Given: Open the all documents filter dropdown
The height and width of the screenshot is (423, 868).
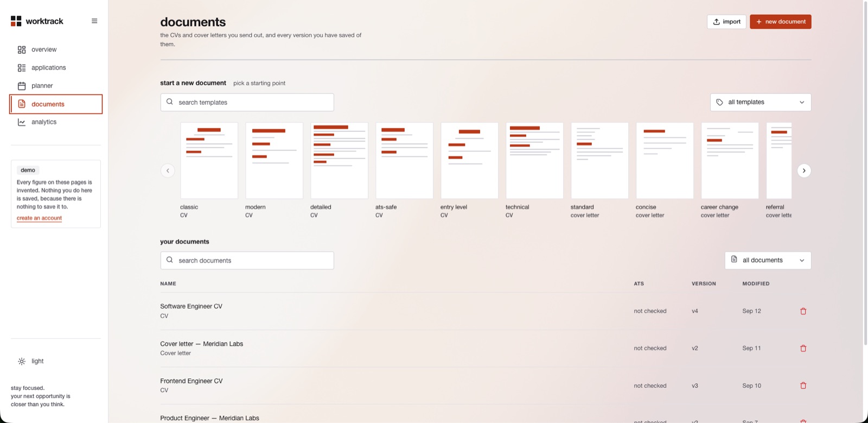Looking at the screenshot, I should [x=768, y=260].
